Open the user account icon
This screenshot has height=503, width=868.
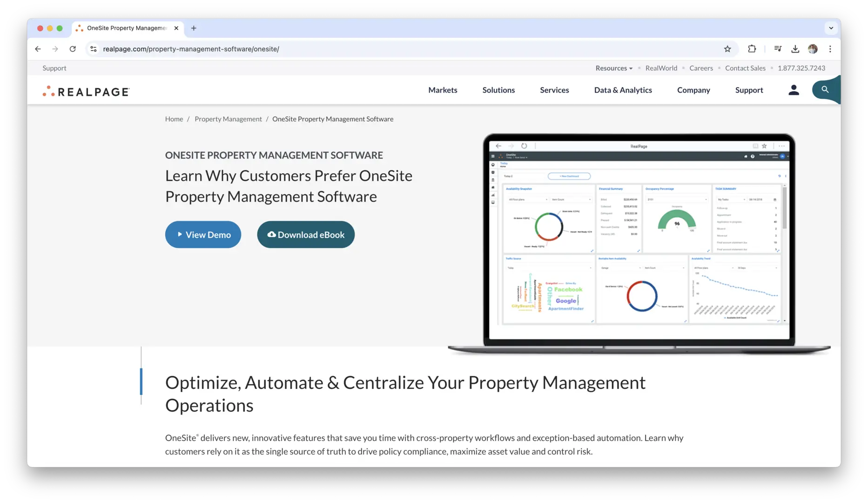794,90
